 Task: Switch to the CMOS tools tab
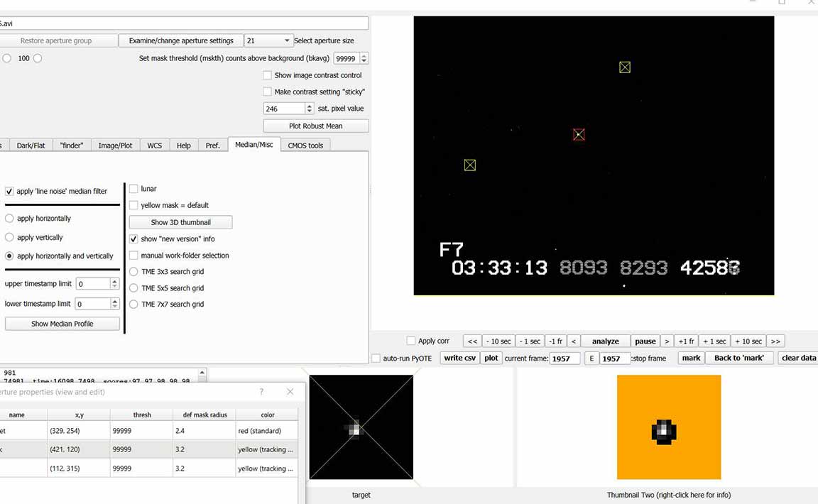[305, 146]
